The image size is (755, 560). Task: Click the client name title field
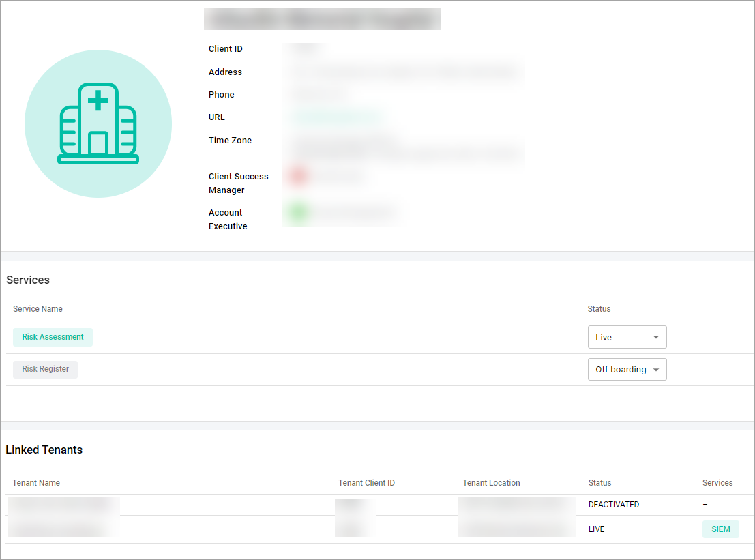point(322,18)
